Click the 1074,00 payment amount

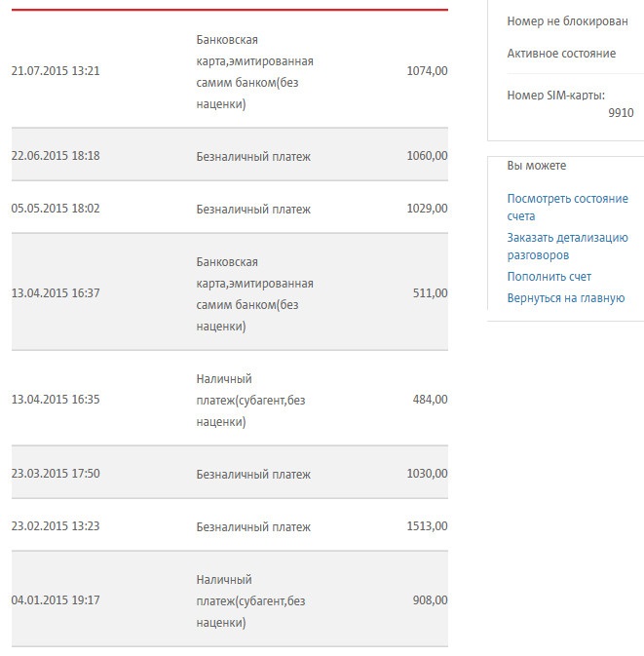tap(427, 71)
